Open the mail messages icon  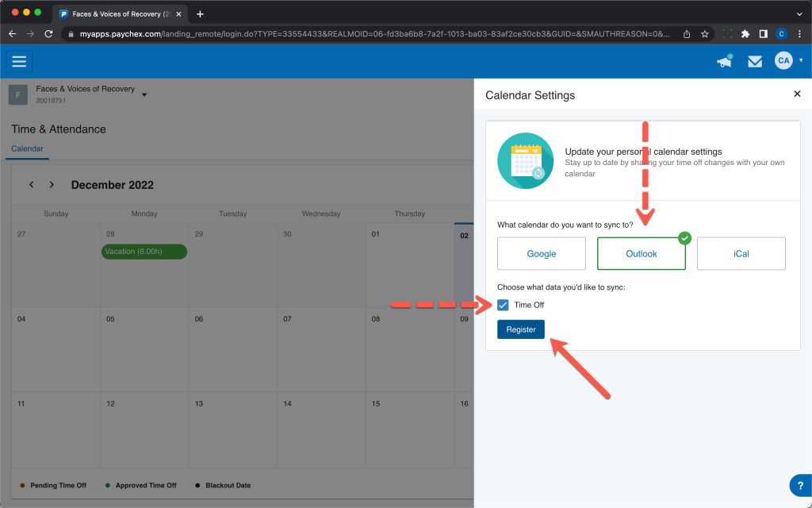pyautogui.click(x=755, y=61)
